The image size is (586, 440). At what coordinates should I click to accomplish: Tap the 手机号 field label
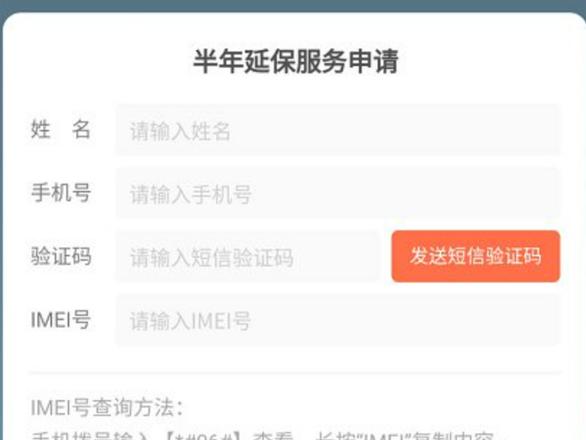(x=61, y=193)
